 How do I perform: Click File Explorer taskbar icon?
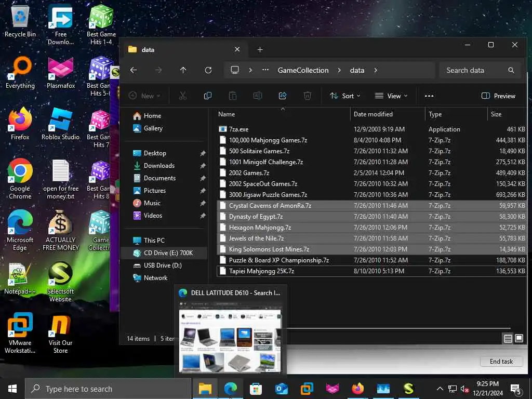coord(205,389)
